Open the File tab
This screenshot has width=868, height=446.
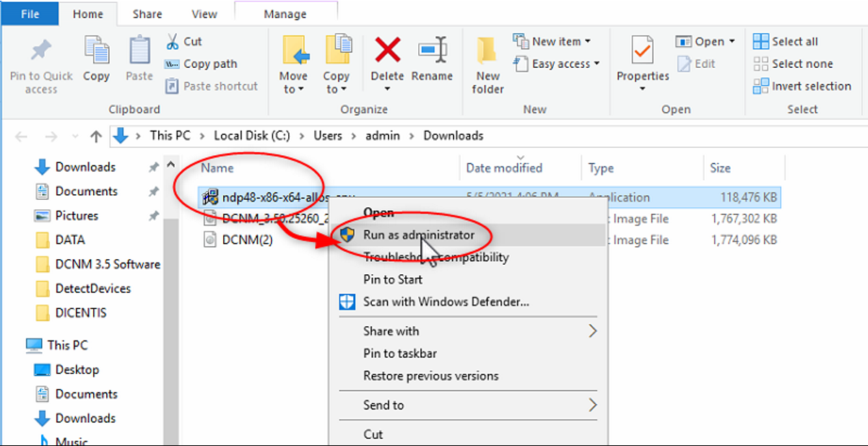point(30,14)
